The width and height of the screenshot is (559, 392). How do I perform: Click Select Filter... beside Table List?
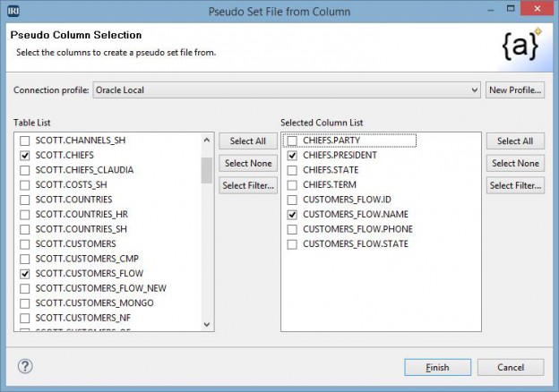(x=248, y=185)
